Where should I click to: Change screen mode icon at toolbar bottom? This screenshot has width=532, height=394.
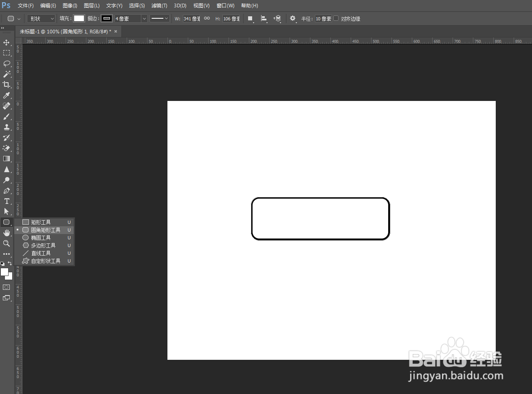click(7, 298)
